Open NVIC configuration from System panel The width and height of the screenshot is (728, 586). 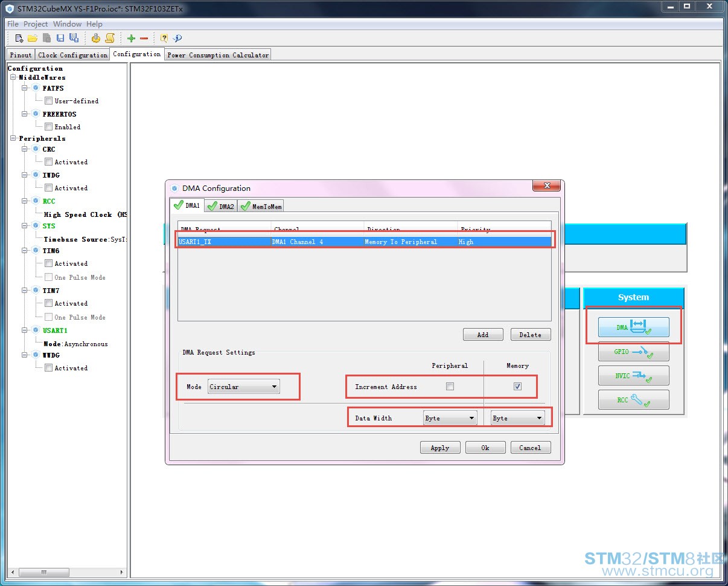[x=634, y=375]
